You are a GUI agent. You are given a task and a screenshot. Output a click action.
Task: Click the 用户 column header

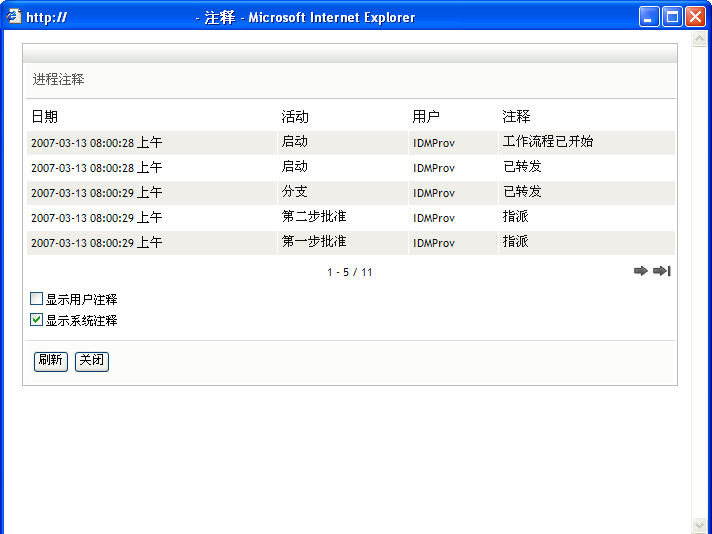[x=425, y=117]
